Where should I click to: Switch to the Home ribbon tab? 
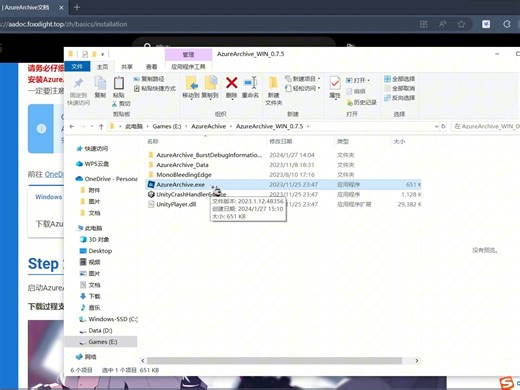coord(102,67)
